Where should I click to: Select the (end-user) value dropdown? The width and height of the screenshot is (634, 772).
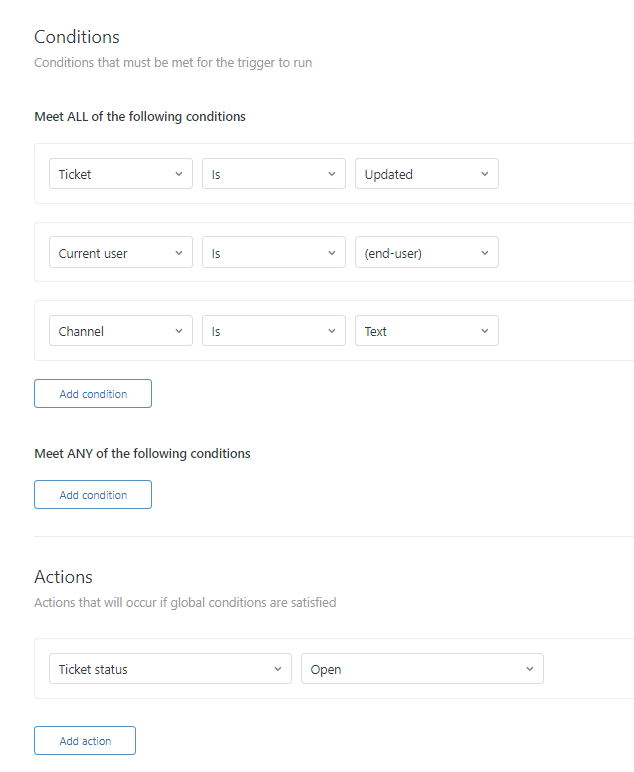point(426,253)
